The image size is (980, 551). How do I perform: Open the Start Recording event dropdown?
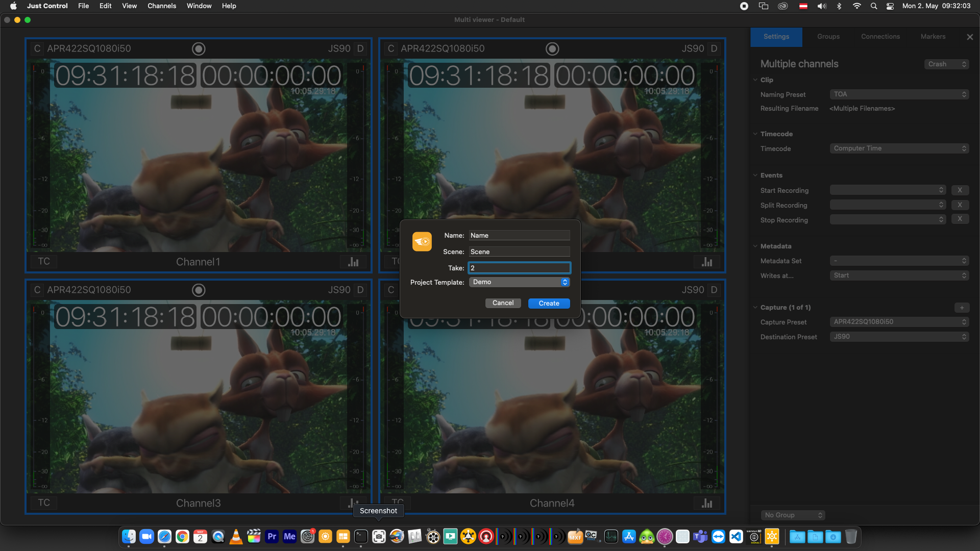[x=888, y=190]
